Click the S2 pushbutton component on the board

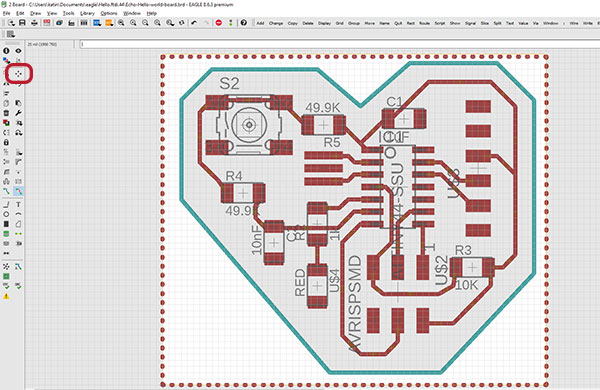tap(249, 125)
